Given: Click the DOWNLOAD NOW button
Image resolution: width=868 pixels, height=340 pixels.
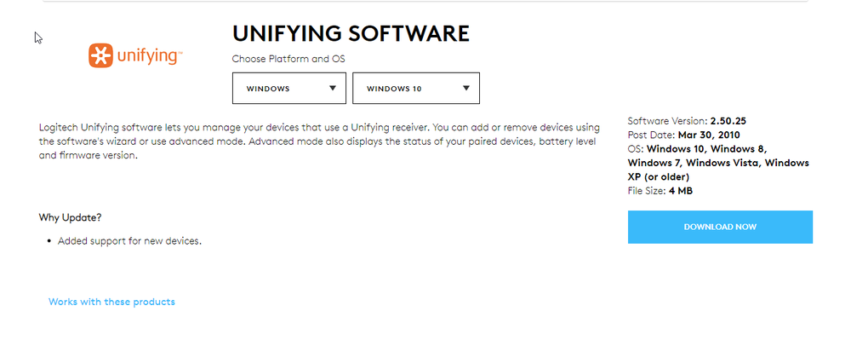Looking at the screenshot, I should pyautogui.click(x=720, y=227).
